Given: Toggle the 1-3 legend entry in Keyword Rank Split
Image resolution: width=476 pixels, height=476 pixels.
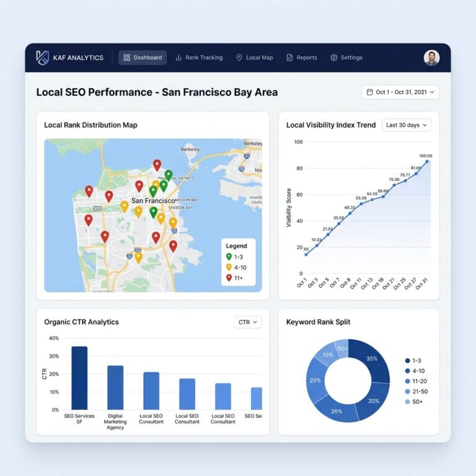Looking at the screenshot, I should (x=413, y=361).
